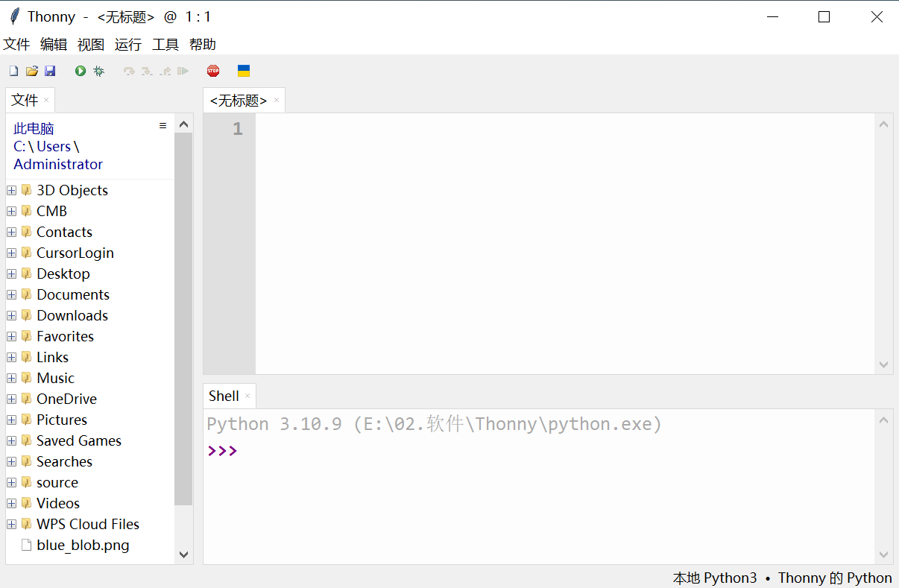899x588 pixels.
Task: Debug the current script using the bug icon
Action: pyautogui.click(x=98, y=71)
